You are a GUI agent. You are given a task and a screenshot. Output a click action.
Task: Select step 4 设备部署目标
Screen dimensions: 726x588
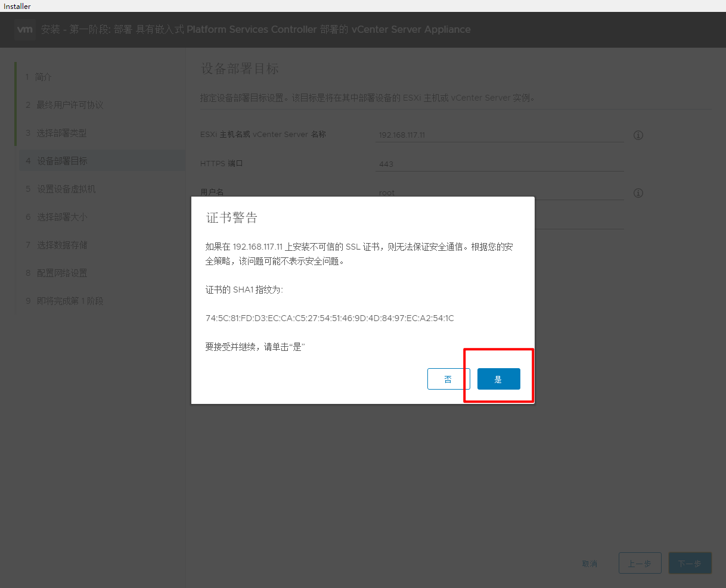(x=62, y=161)
